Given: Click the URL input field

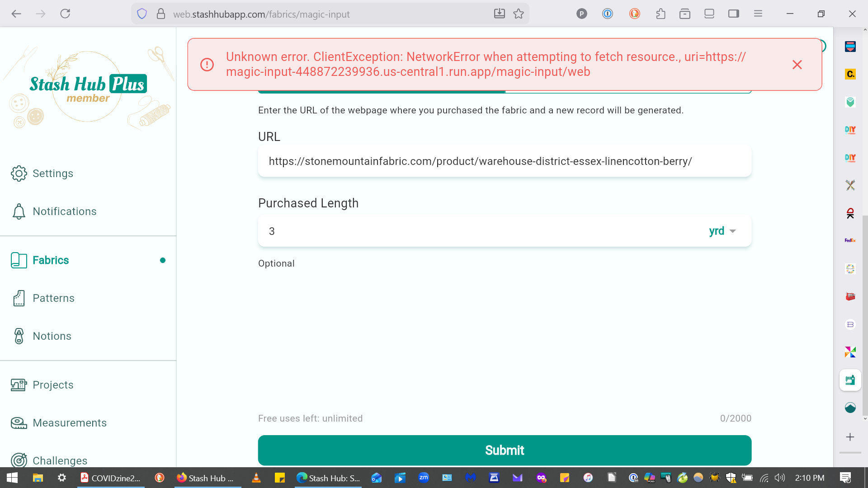Looking at the screenshot, I should (504, 161).
